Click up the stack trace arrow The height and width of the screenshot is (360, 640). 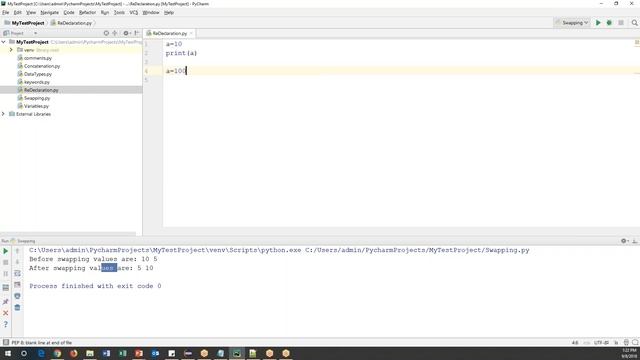pyautogui.click(x=17, y=251)
